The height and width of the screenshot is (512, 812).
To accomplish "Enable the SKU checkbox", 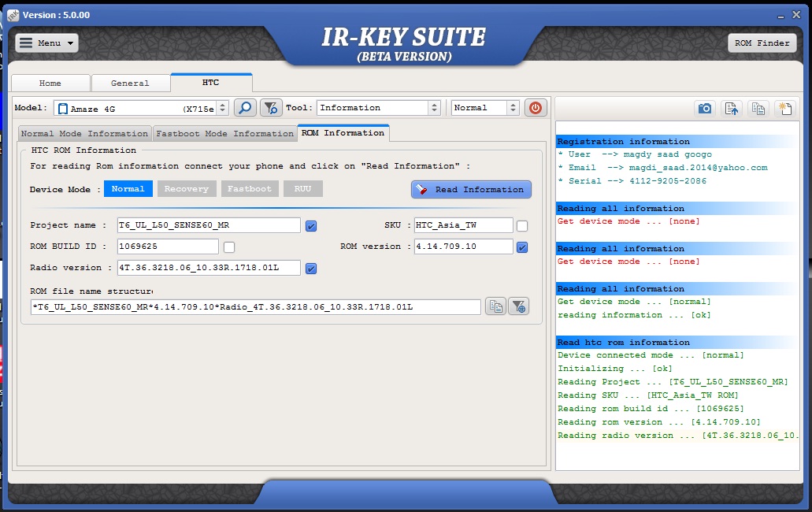I will [522, 226].
